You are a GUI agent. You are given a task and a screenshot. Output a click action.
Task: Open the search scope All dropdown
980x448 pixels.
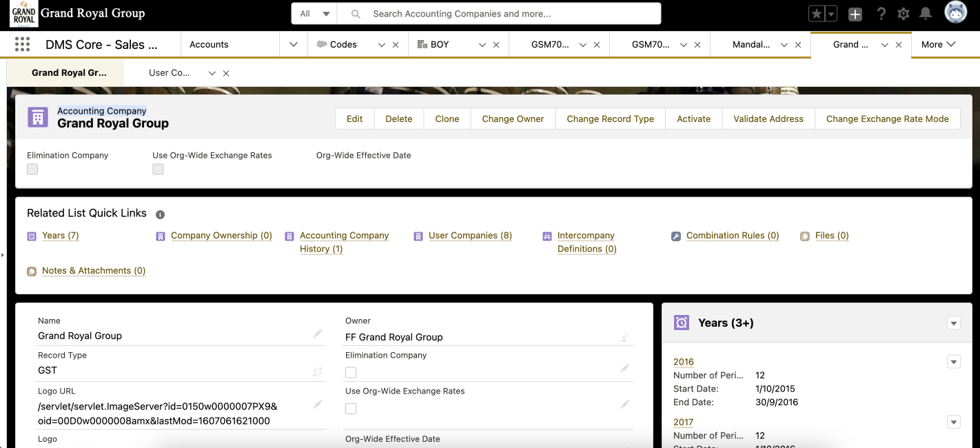pos(316,14)
